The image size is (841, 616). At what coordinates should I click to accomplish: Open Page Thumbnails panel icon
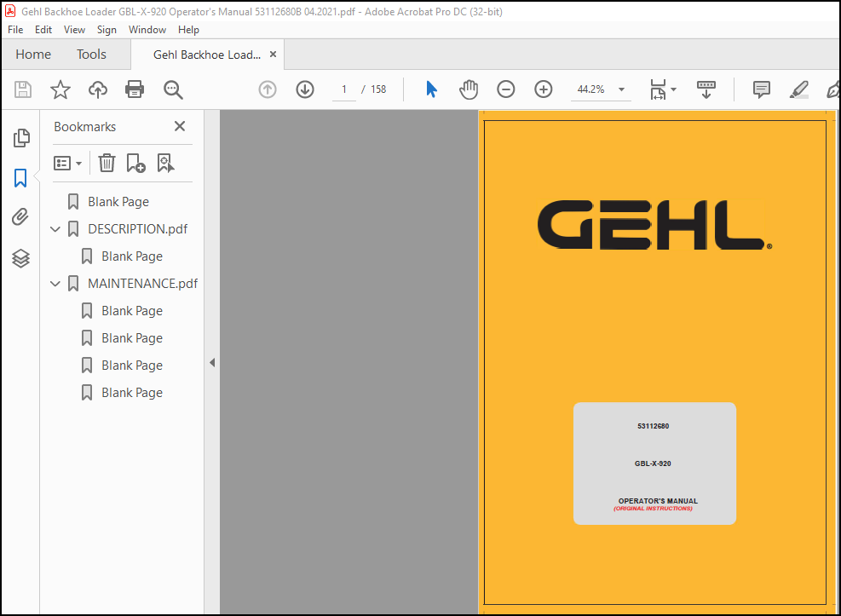pyautogui.click(x=21, y=138)
